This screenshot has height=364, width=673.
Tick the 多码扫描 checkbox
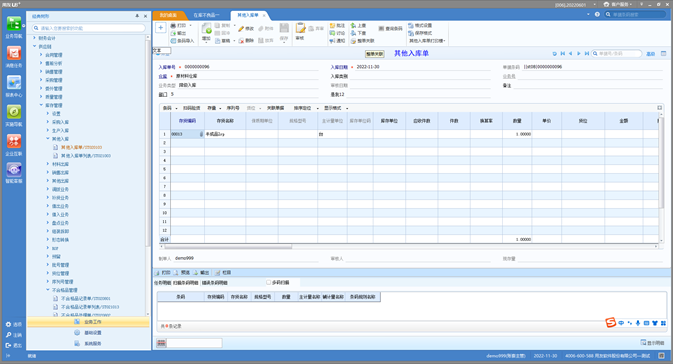pyautogui.click(x=268, y=282)
